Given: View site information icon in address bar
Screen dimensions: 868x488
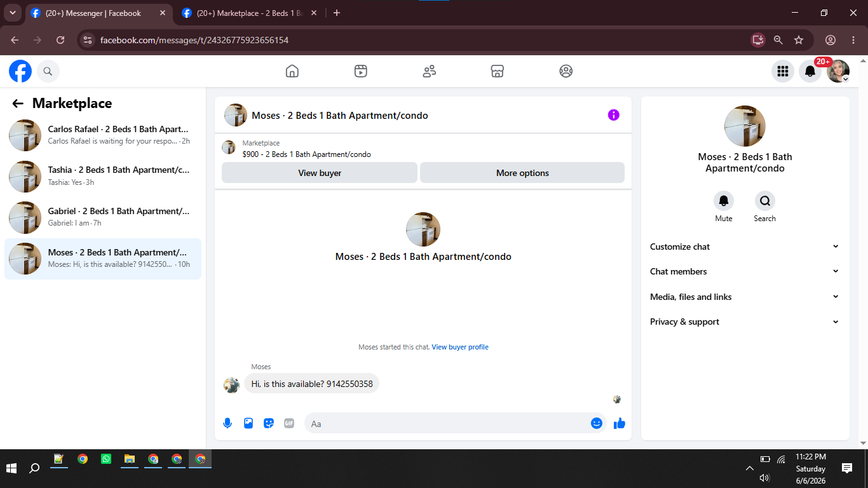Looking at the screenshot, I should (88, 40).
